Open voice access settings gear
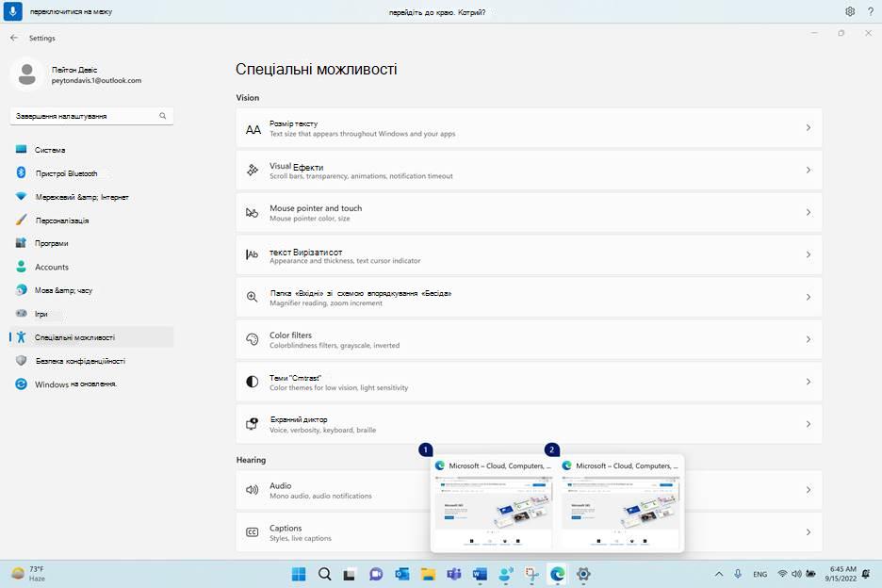This screenshot has width=882, height=588. click(850, 11)
